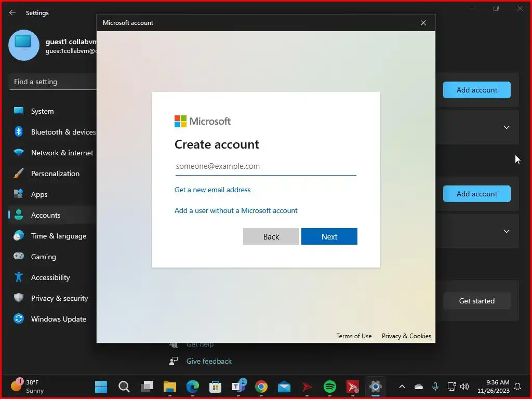Show hidden icons in system tray
Screen dimensions: 532x399
(402, 387)
